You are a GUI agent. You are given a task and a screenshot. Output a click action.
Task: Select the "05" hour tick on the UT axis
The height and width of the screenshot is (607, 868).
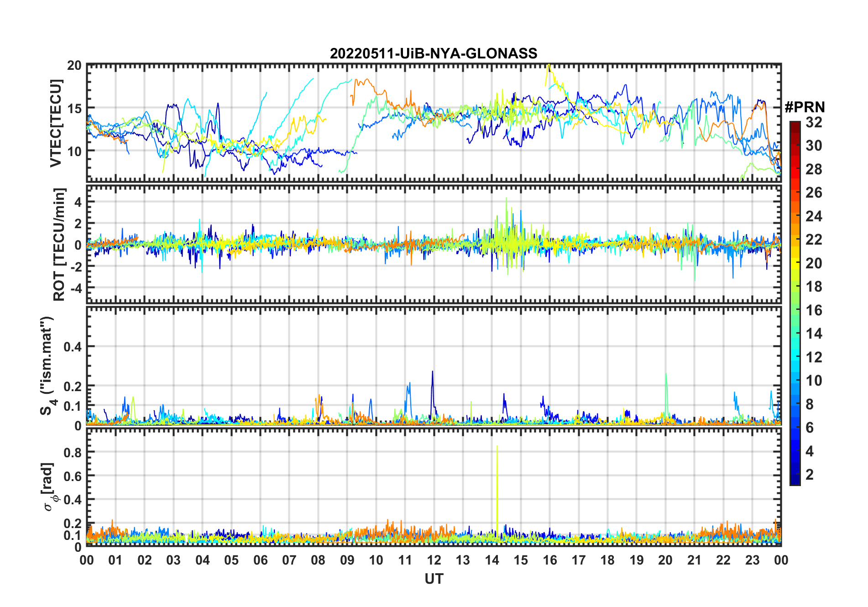[231, 560]
